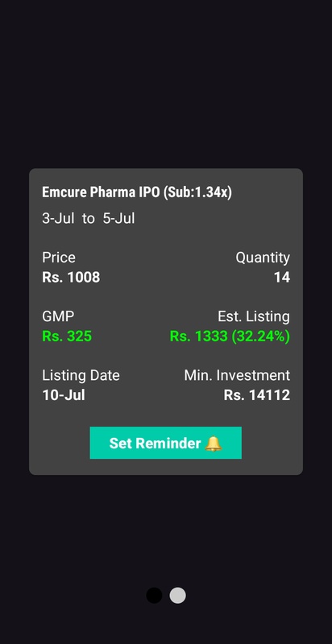
Task: Tap the Listing Date 10-Jul value
Action: coord(64,395)
